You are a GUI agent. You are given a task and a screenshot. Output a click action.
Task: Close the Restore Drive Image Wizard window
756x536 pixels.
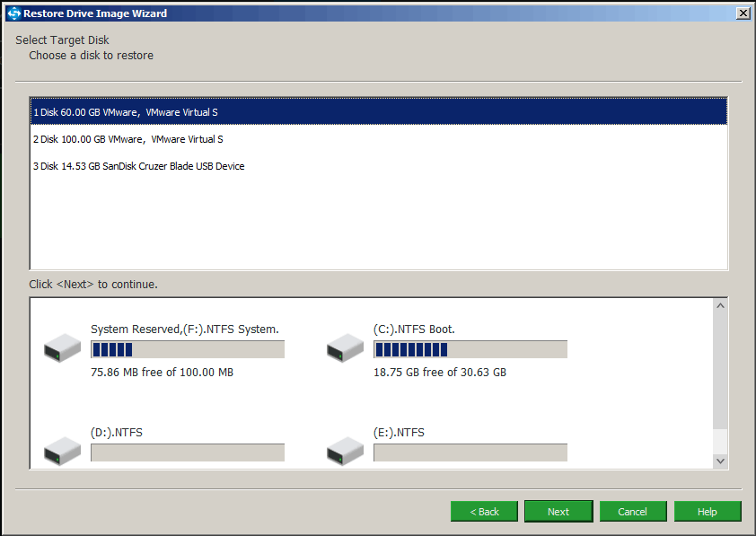[743, 13]
